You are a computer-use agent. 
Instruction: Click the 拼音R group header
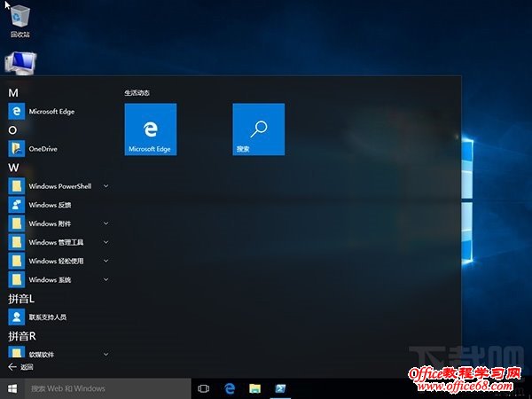(x=21, y=336)
